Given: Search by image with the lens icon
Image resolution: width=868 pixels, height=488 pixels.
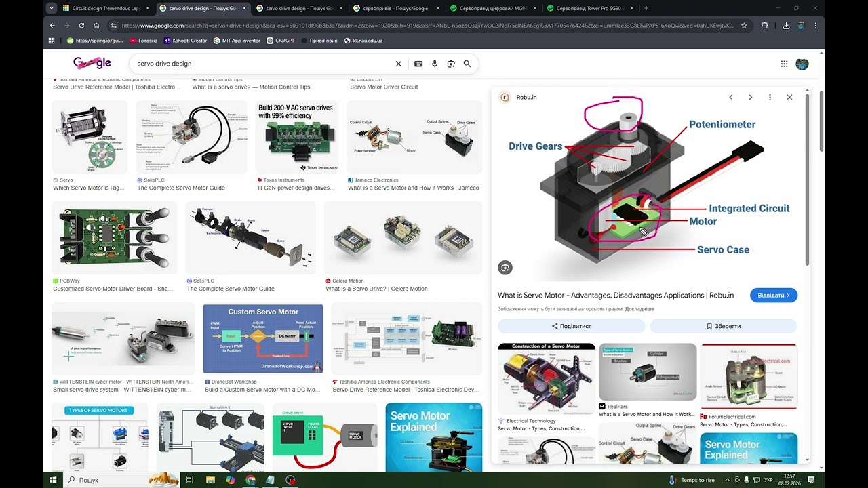Looking at the screenshot, I should pyautogui.click(x=450, y=64).
